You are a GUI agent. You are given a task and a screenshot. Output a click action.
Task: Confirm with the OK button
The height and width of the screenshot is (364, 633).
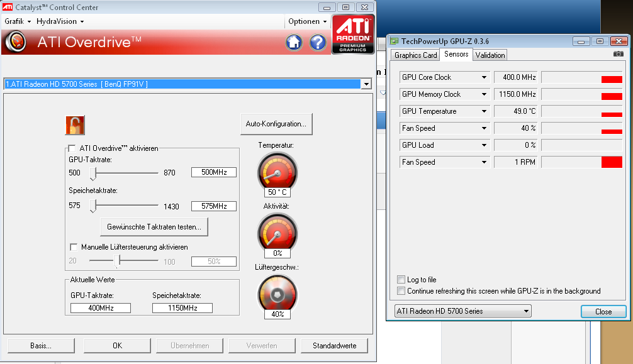(x=117, y=345)
